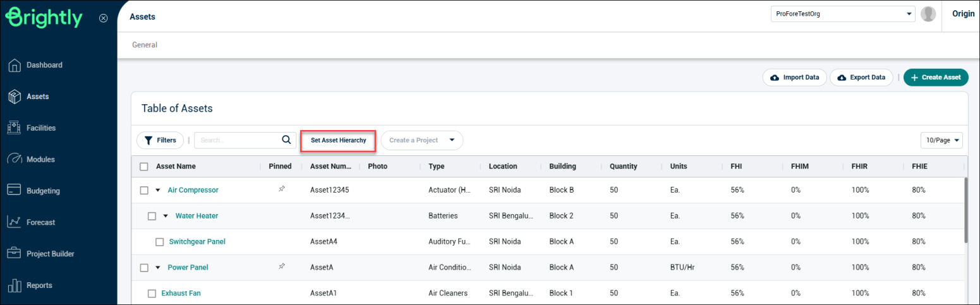Click the Set Asset Hierarchy button
Screen dimensions: 980x305
(338, 140)
